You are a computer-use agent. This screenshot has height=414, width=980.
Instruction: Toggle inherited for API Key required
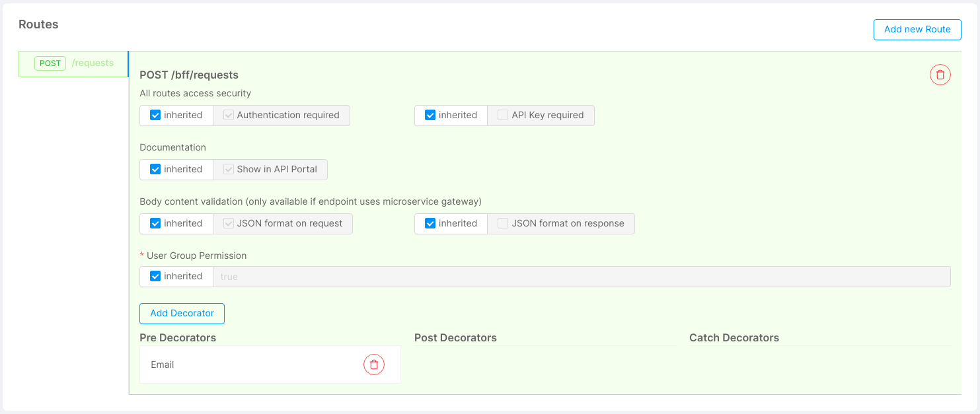pos(432,115)
